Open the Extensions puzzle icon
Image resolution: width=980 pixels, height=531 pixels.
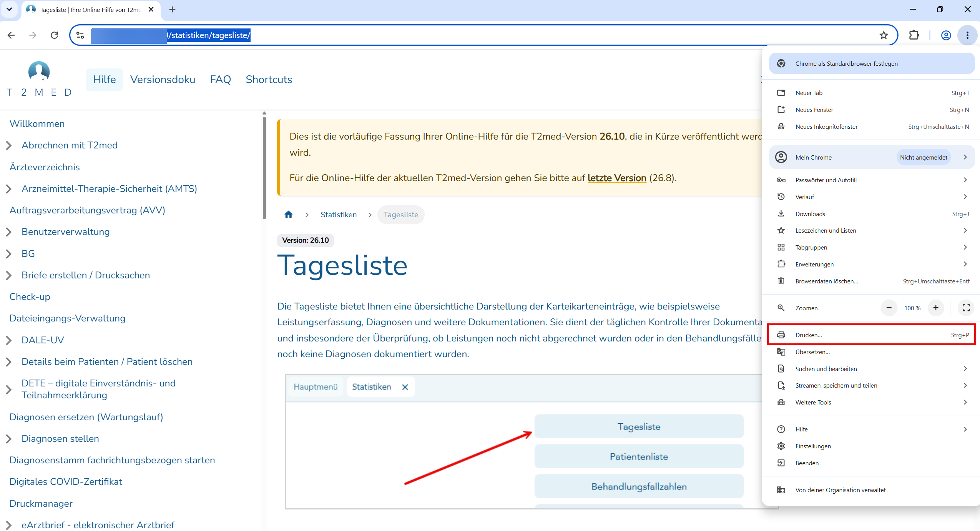coord(914,35)
